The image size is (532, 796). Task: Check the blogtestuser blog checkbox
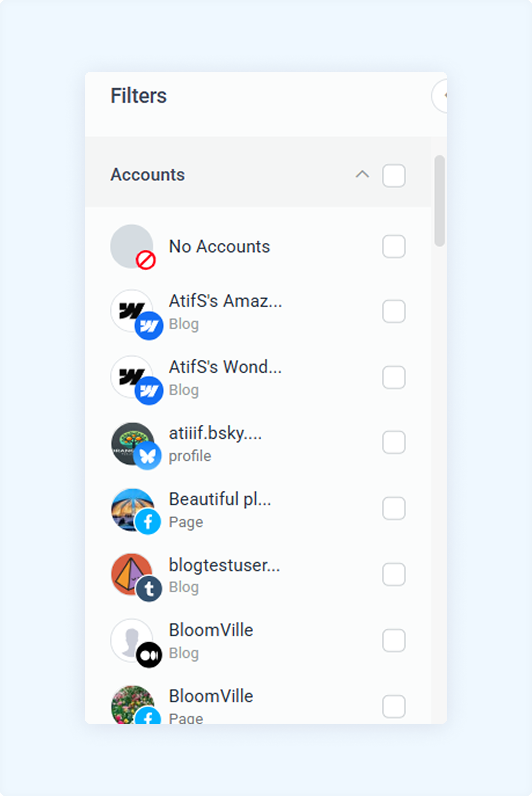394,574
